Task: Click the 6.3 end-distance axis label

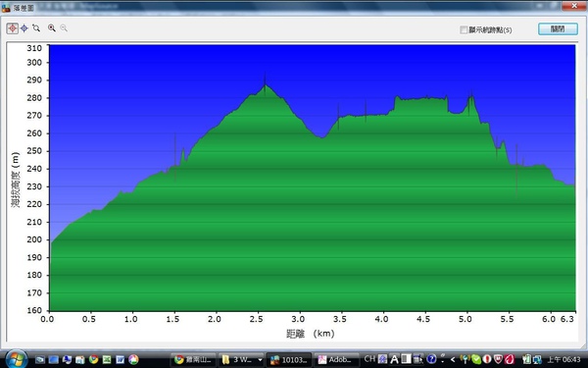Action: click(567, 319)
